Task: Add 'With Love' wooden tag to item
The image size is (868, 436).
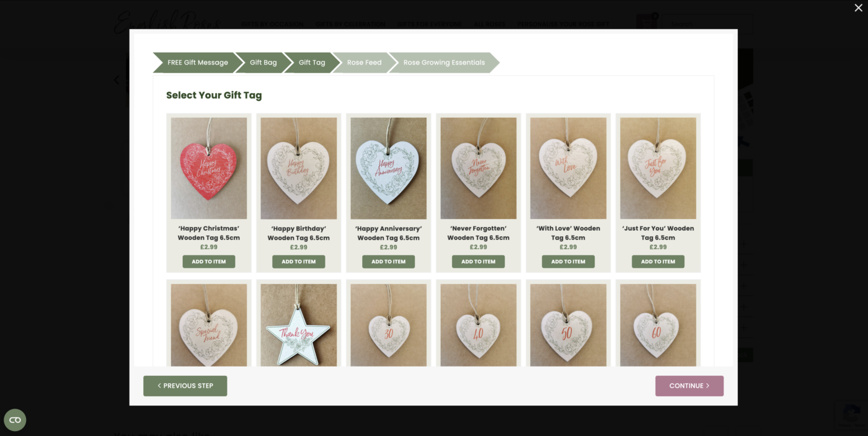Action: coord(569,262)
